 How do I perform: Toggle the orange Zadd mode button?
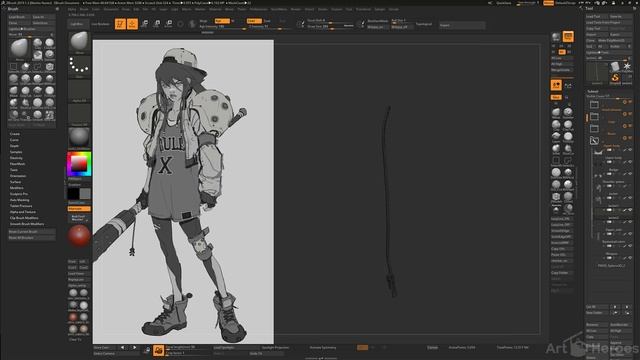pyautogui.click(x=254, y=21)
